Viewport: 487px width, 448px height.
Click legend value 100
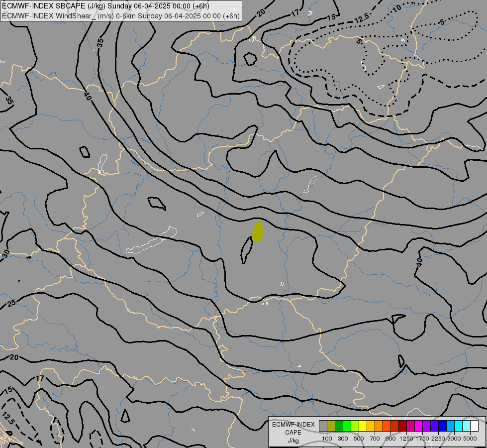point(327,439)
